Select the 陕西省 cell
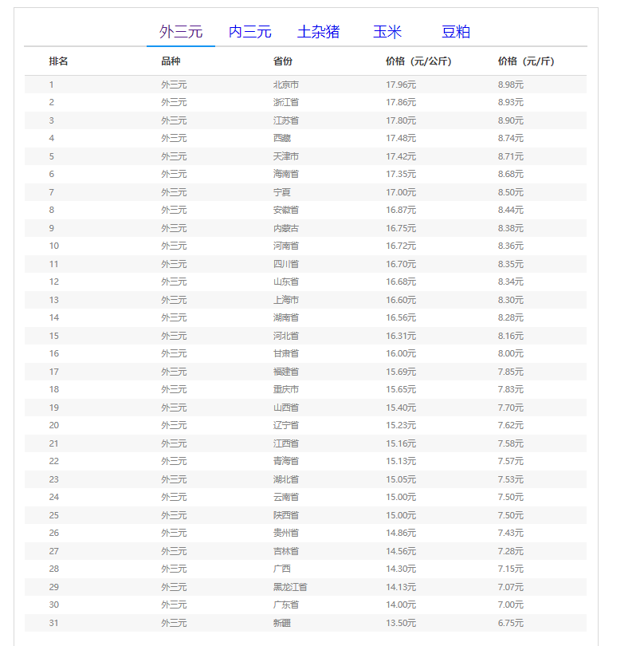Viewport: 644px width, 646px height. [x=286, y=515]
